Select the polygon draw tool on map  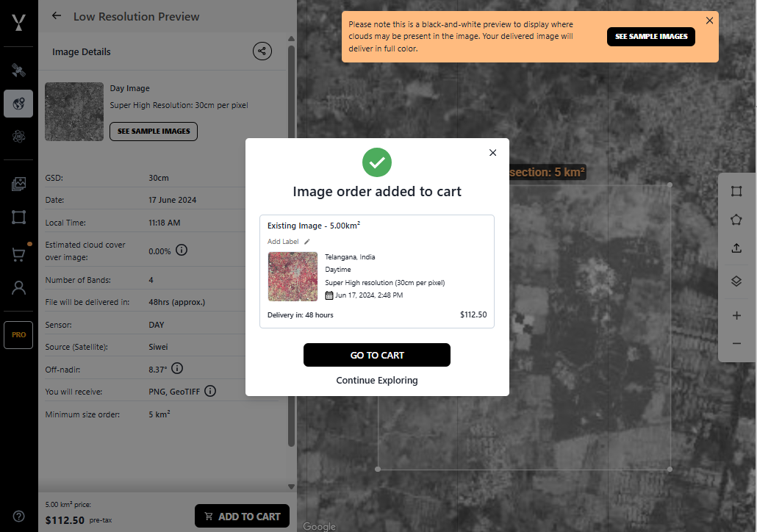(736, 220)
